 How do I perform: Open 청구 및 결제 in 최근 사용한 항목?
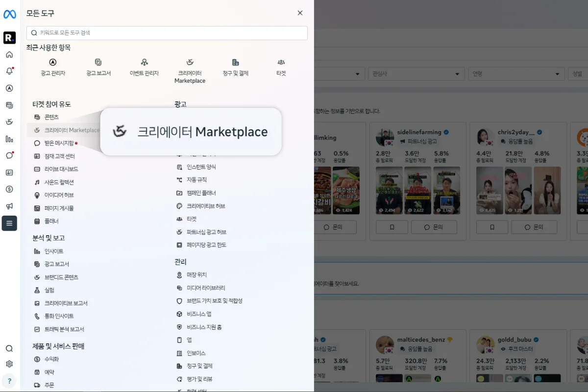[236, 68]
